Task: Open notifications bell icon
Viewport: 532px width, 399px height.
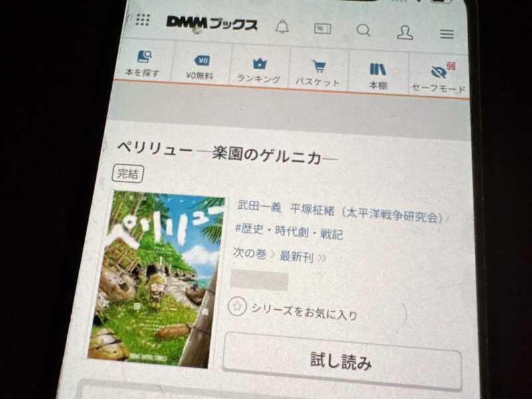Action: click(x=282, y=27)
